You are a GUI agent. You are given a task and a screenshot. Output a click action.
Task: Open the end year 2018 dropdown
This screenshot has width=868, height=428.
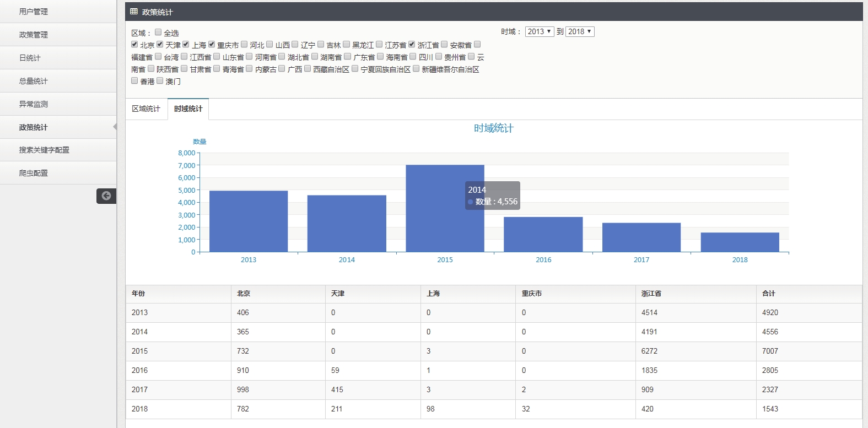580,31
